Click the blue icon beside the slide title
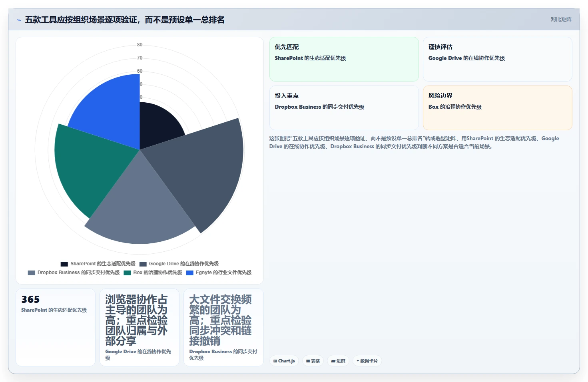 click(x=19, y=20)
